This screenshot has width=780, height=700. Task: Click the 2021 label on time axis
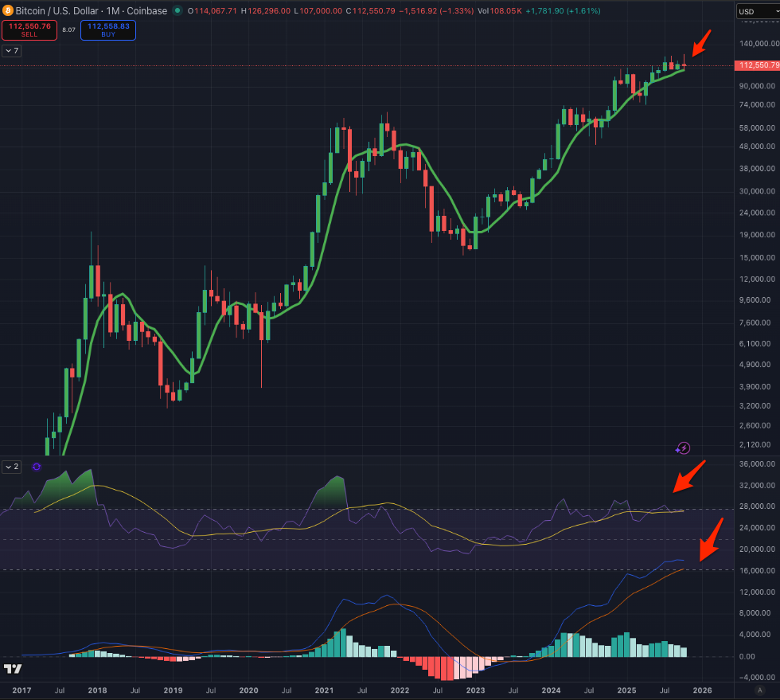(325, 690)
